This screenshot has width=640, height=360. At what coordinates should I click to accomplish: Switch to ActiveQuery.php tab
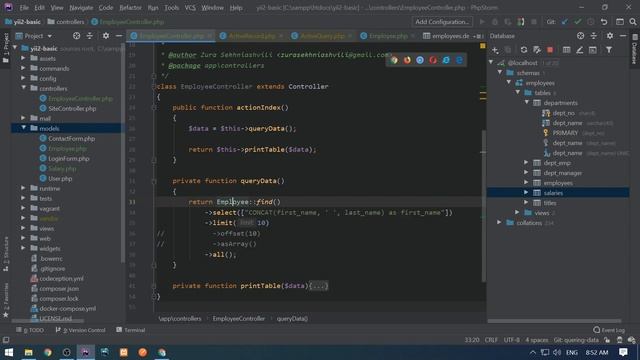[322, 36]
